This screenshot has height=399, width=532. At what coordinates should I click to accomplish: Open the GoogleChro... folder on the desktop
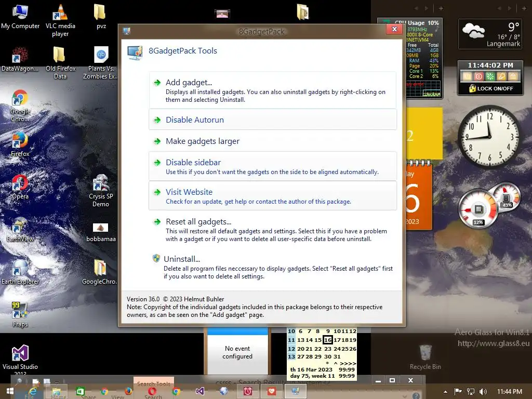coord(100,272)
